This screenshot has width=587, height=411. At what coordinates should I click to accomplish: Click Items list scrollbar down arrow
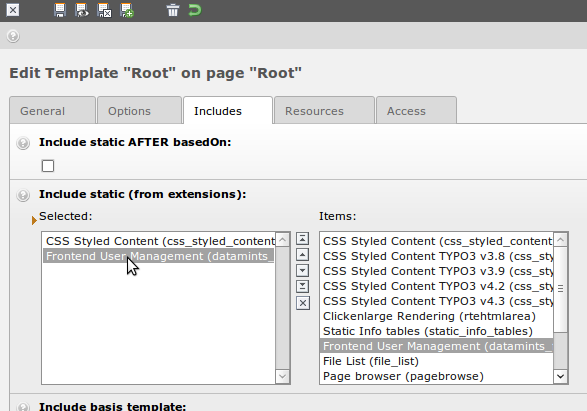[560, 376]
